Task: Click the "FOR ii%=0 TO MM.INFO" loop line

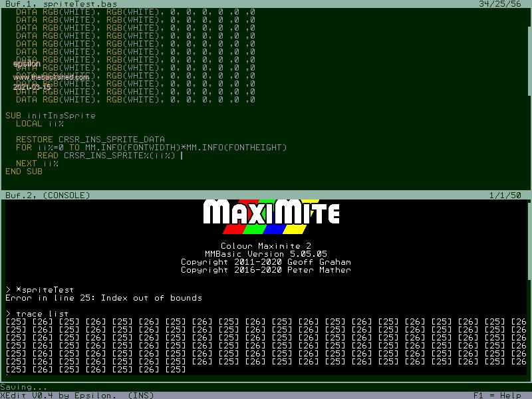Action: [152, 148]
